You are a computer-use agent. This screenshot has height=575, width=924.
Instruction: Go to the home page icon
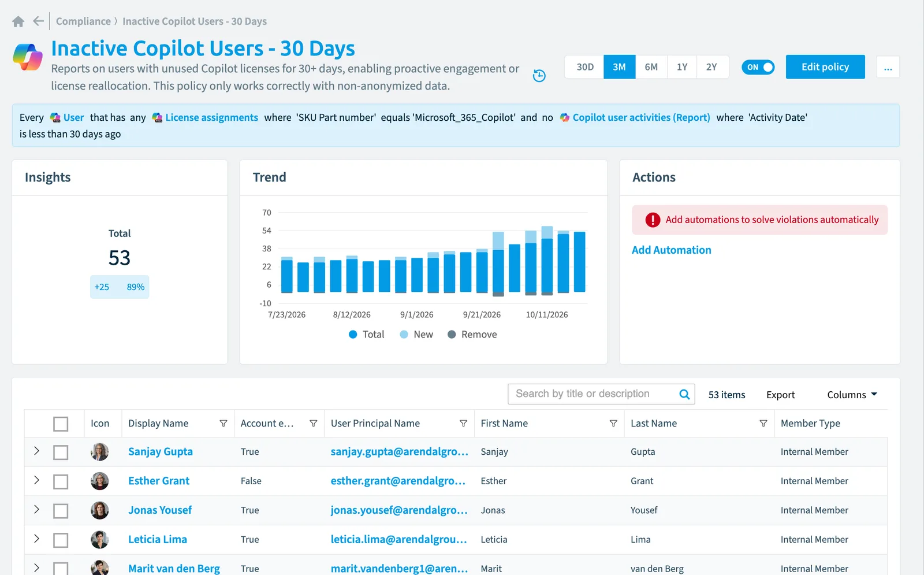point(18,21)
